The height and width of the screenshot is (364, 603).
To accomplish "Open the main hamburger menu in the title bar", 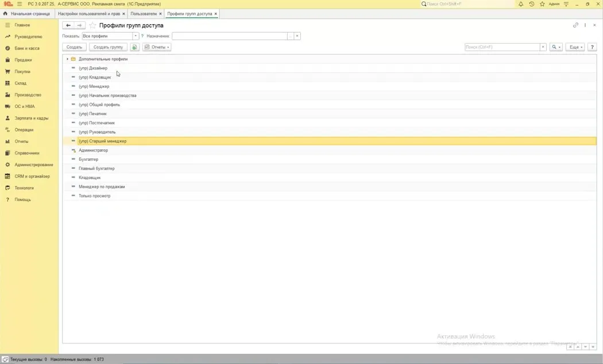I will 20,4.
